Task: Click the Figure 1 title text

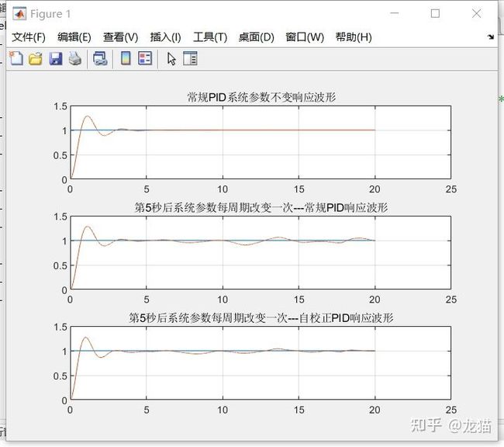Action: pos(50,14)
